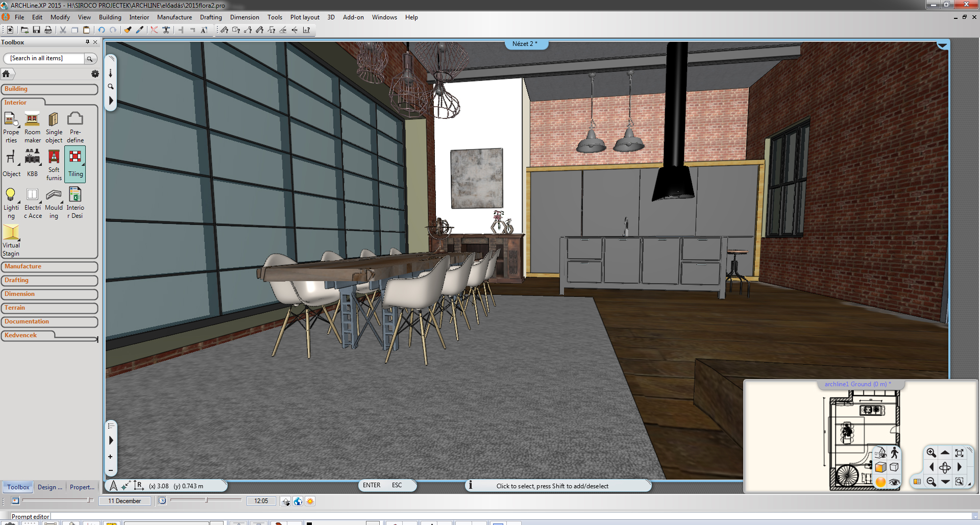The height and width of the screenshot is (525, 980).
Task: Activate the walk-through person icon
Action: click(894, 453)
